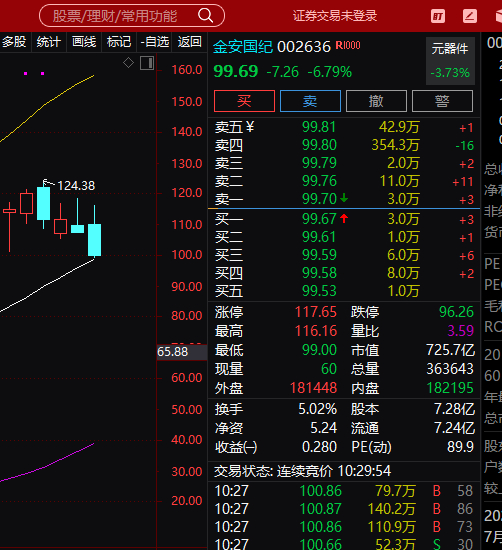The image size is (502, 550).
Task: Open the 统计 toolbar item
Action: [x=49, y=42]
